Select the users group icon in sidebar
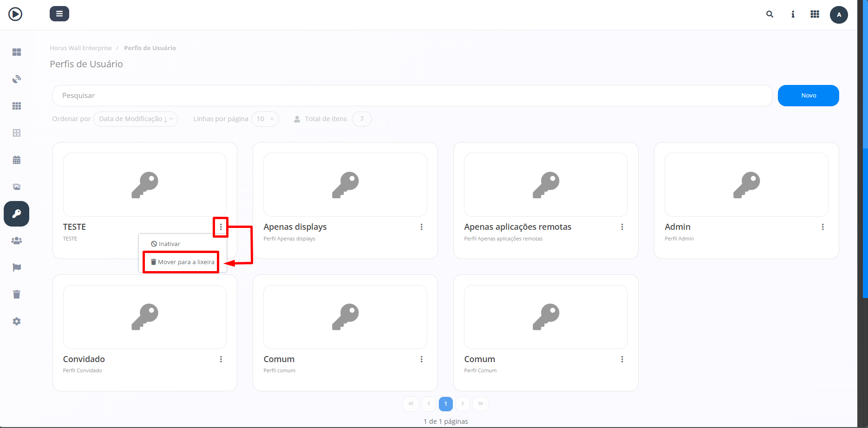This screenshot has width=868, height=428. click(16, 240)
